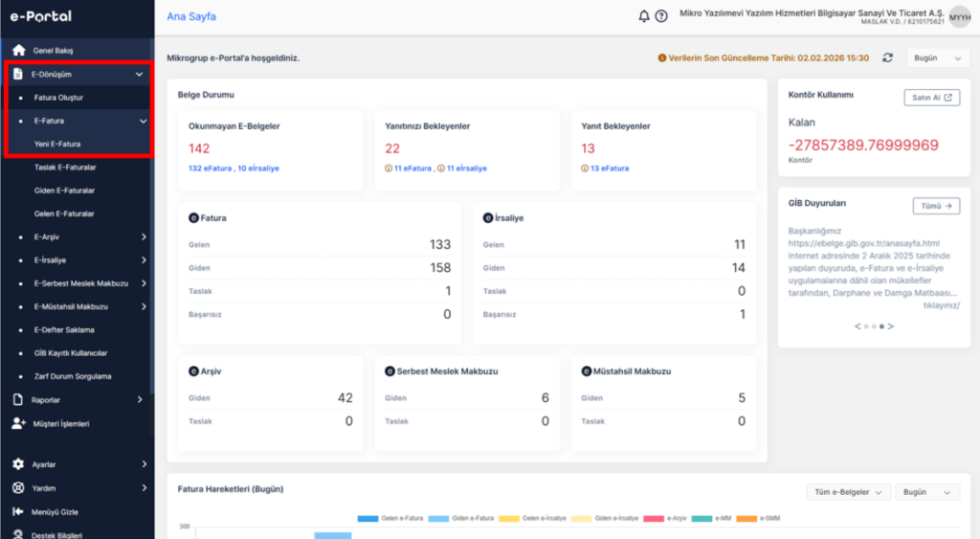Viewport: 980px width, 539px height.
Task: Expand the E-Arşiv submenu
Action: point(144,237)
